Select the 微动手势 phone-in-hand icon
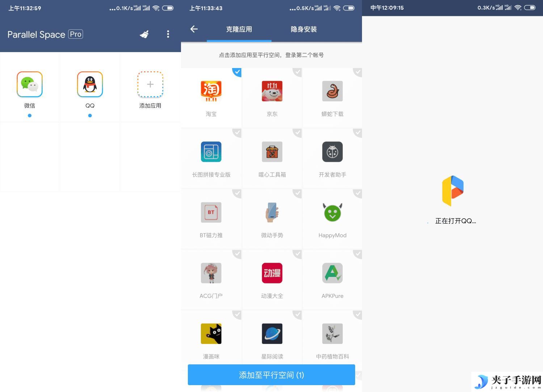Viewport: 543px width, 392px height. 272,212
